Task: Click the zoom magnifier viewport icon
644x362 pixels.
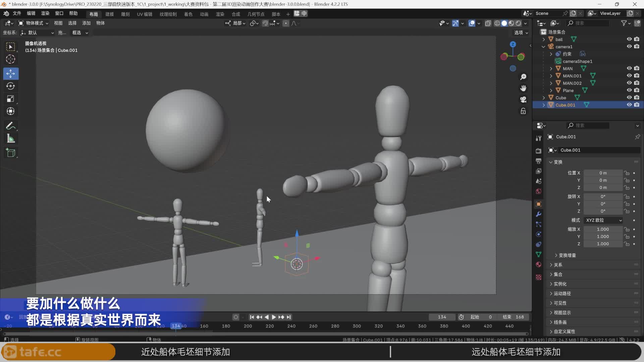Action: click(523, 77)
